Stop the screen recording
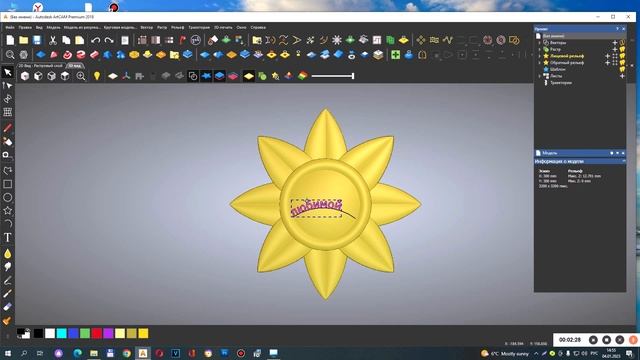The image size is (640, 360). point(607,340)
